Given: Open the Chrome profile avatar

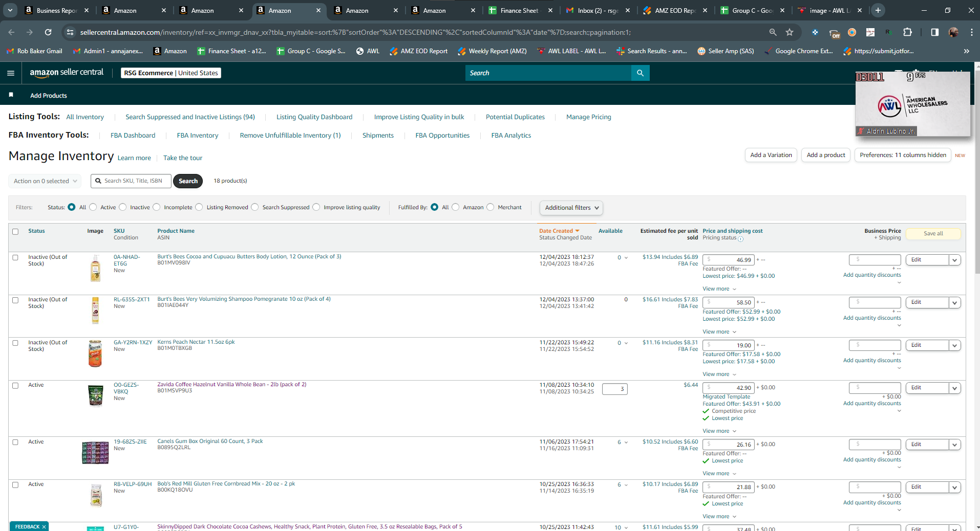Looking at the screenshot, I should [x=953, y=32].
